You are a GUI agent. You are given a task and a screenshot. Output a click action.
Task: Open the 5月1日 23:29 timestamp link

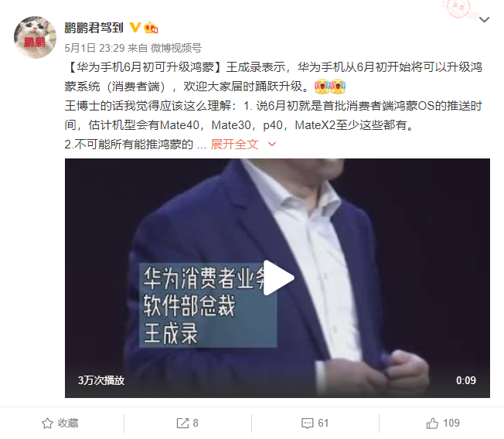click(94, 48)
